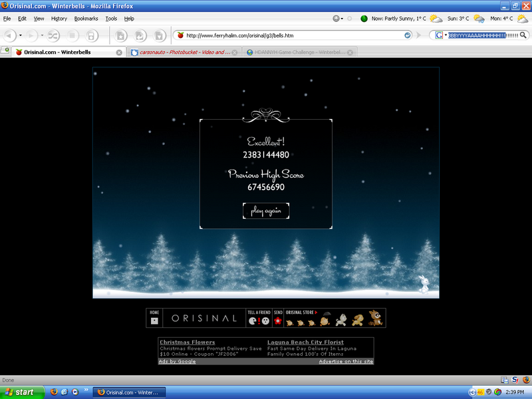Viewport: 532px width, 399px height.
Task: Click the score 2383144480
Action: click(x=266, y=155)
